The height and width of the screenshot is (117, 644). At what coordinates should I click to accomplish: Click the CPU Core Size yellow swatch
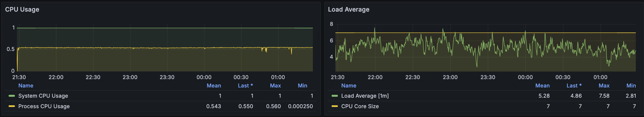(x=335, y=106)
